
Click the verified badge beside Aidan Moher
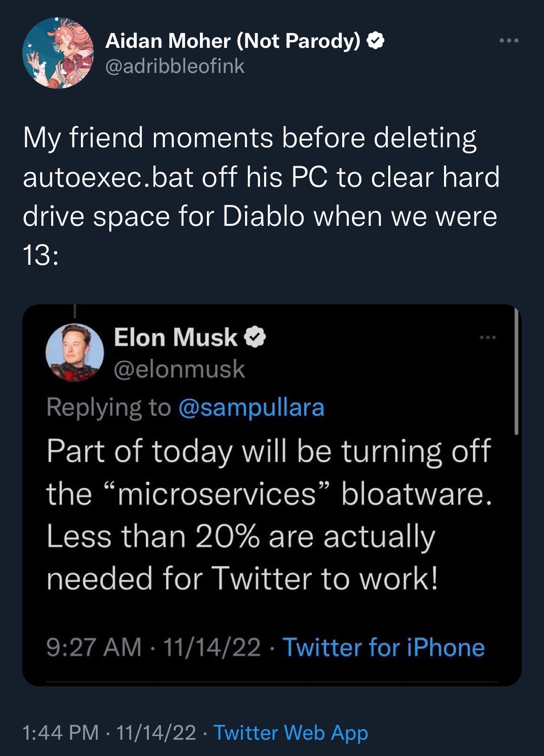(x=376, y=41)
